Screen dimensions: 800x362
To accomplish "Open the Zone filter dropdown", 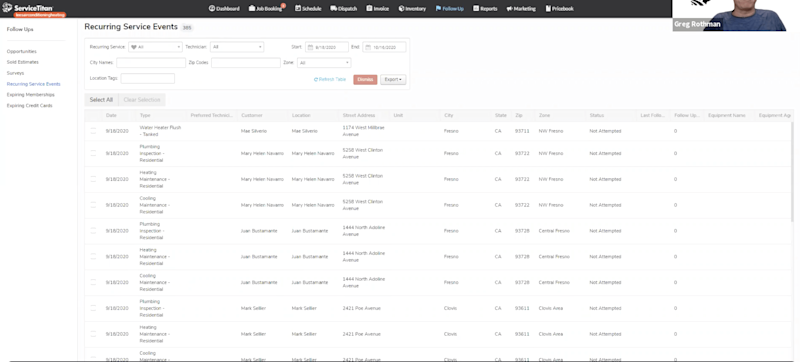I will click(324, 63).
